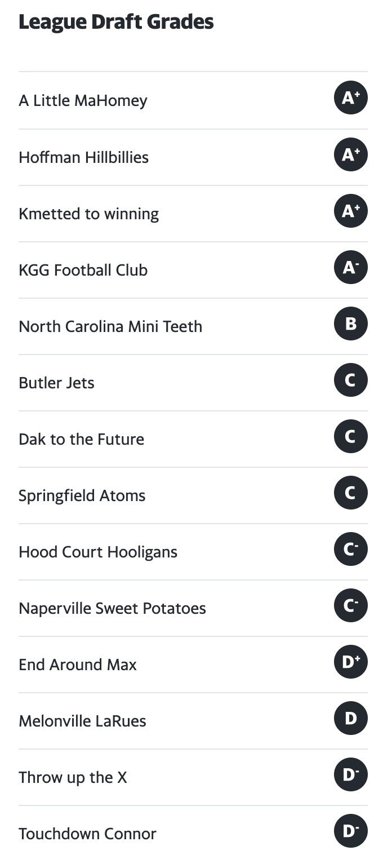The width and height of the screenshot is (383, 868).
Task: Open the A Little MaHomey team name
Action: (83, 101)
